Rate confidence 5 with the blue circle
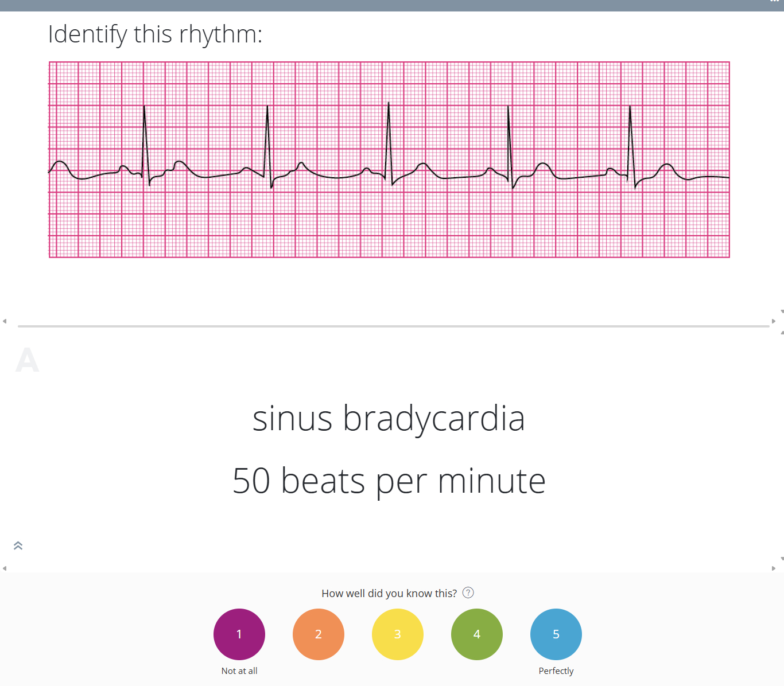 (x=556, y=634)
